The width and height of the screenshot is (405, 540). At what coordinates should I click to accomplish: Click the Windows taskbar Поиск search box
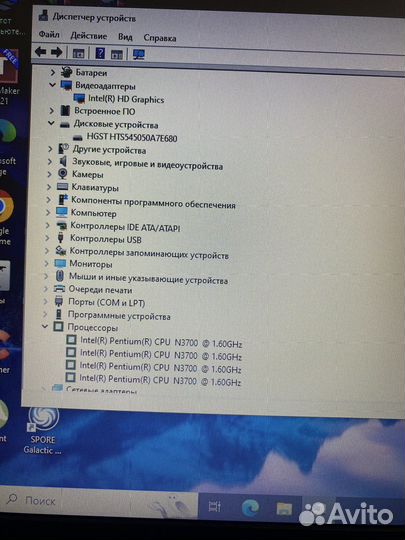click(99, 501)
